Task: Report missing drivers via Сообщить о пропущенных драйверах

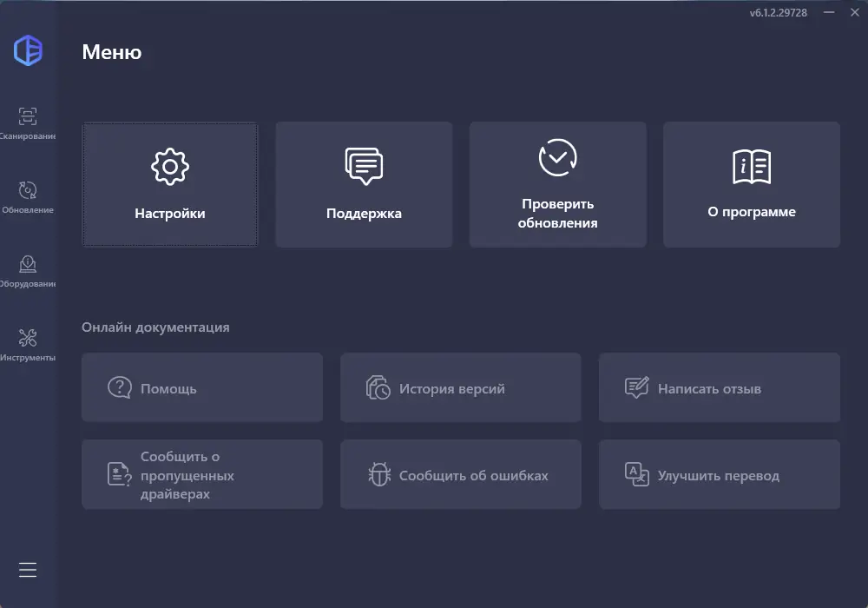Action: click(202, 474)
